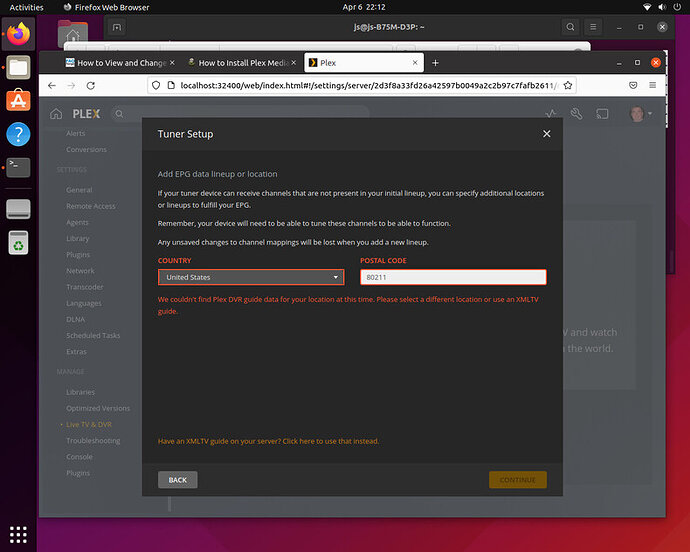Open Trash from Ubuntu dock

point(18,242)
